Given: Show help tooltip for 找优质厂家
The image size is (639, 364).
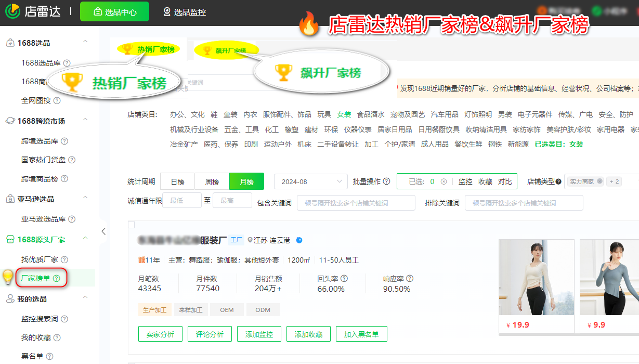Looking at the screenshot, I should tap(64, 259).
